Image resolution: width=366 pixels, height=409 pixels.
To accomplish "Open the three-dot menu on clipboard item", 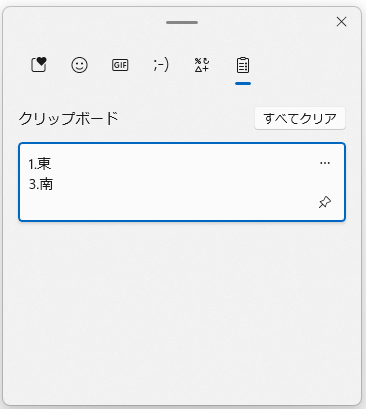I will coord(325,163).
